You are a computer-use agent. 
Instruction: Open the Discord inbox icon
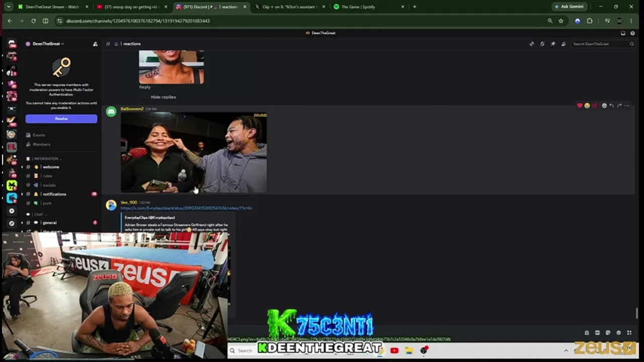click(623, 33)
